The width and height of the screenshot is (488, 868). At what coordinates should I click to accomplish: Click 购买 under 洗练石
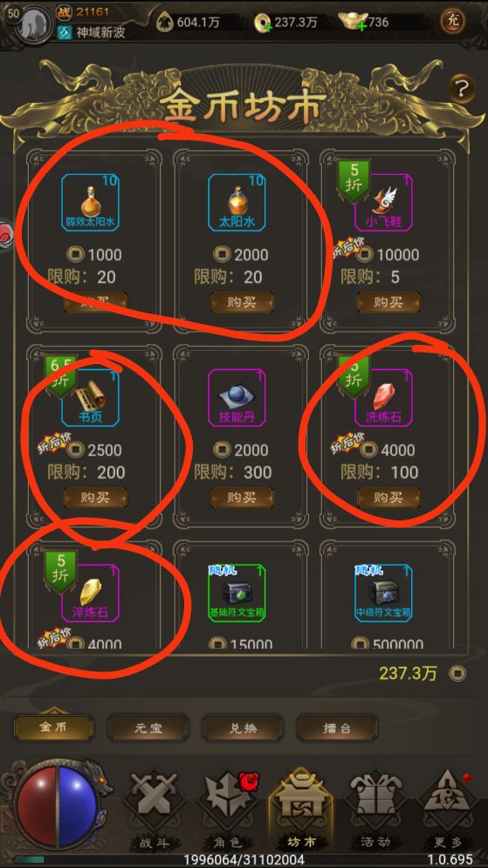click(388, 498)
